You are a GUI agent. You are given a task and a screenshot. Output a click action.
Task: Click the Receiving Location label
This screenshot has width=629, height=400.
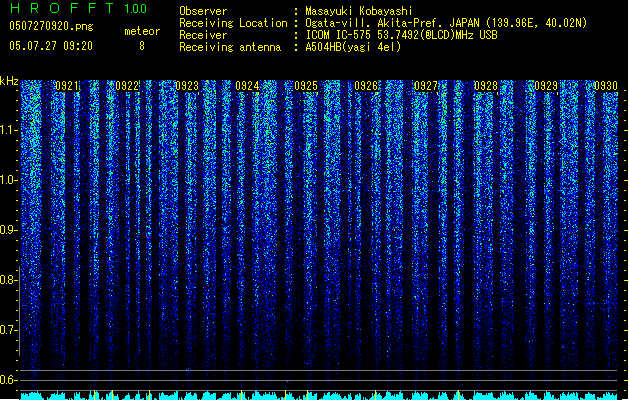pos(233,23)
